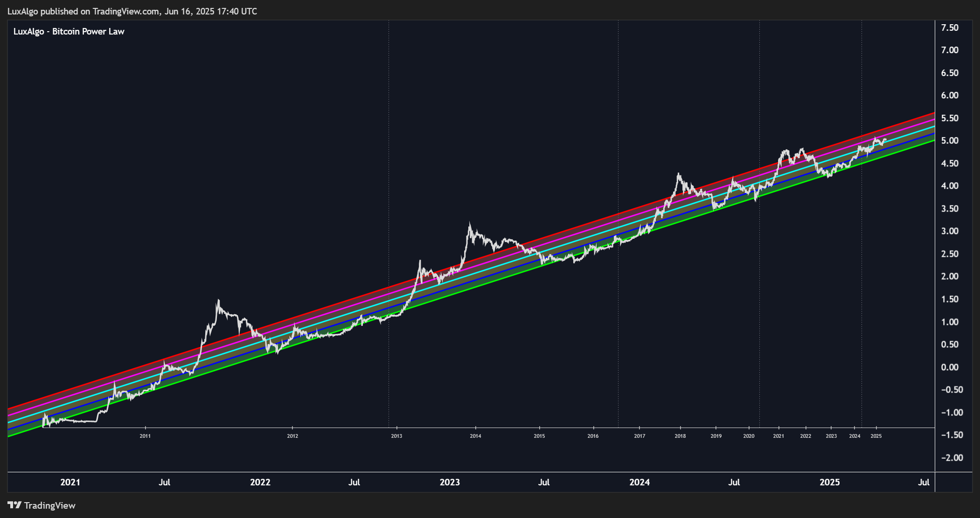Select the small 2011 year tick inside chart

tap(145, 436)
